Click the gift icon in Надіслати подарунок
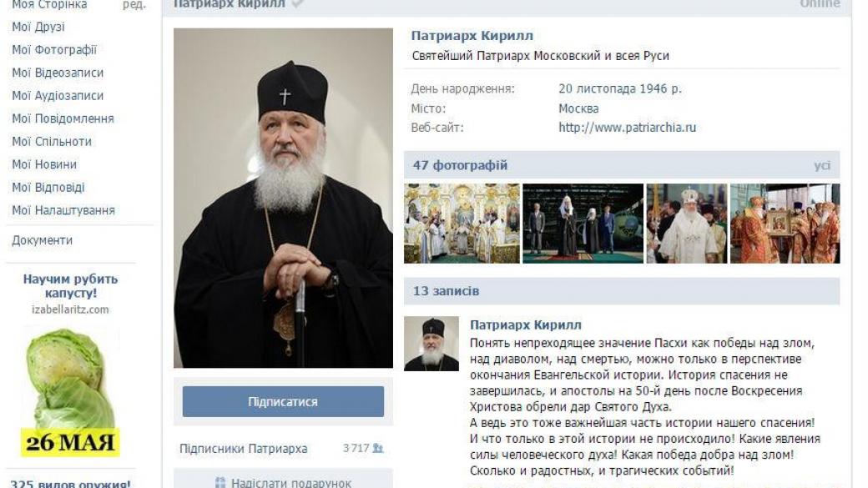 220,482
